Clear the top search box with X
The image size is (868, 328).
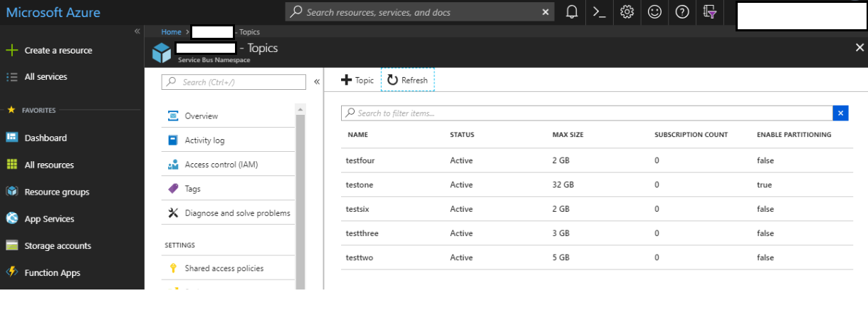[x=546, y=12]
